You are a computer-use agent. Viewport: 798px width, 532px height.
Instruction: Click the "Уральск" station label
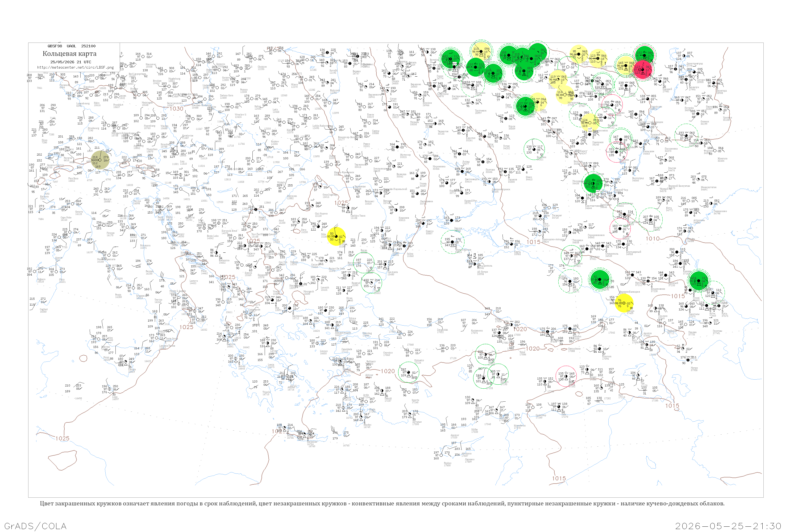728,117
